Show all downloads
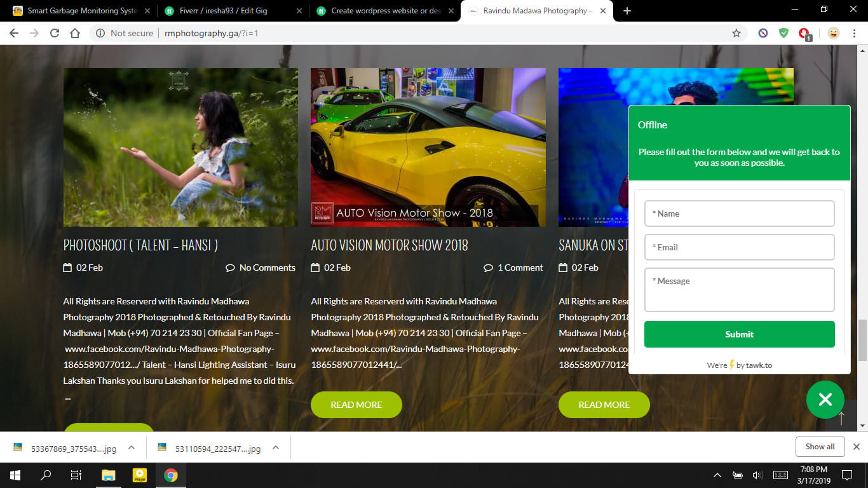Viewport: 868px width, 488px height. [820, 447]
